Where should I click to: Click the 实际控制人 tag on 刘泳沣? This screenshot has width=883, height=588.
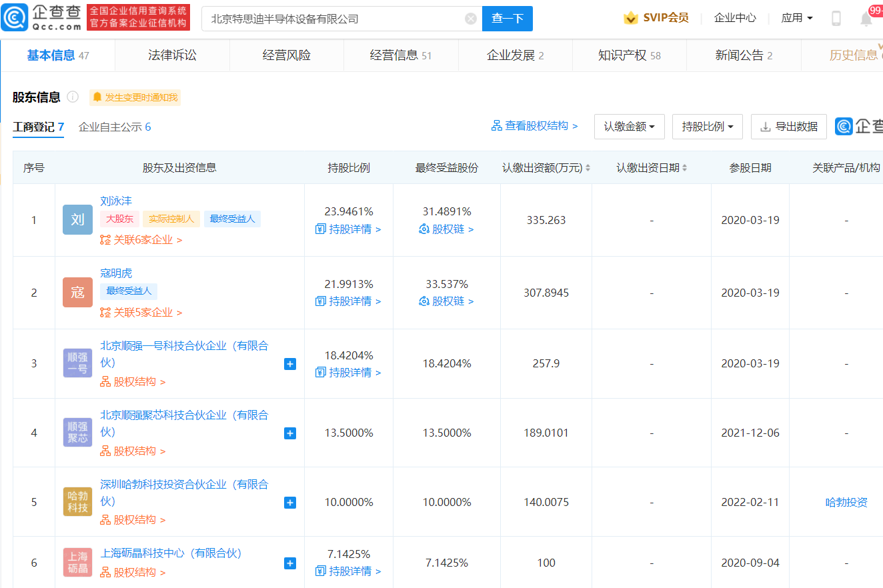171,219
